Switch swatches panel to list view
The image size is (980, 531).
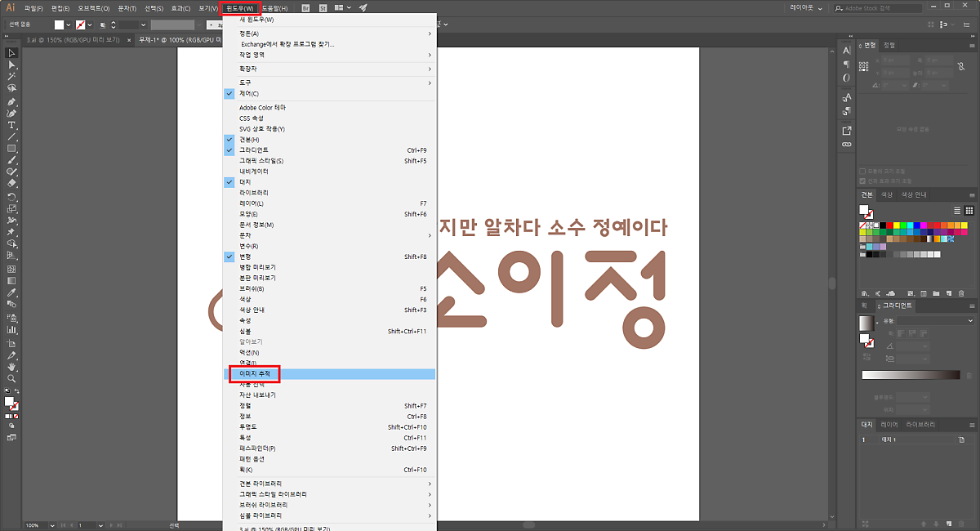click(958, 211)
